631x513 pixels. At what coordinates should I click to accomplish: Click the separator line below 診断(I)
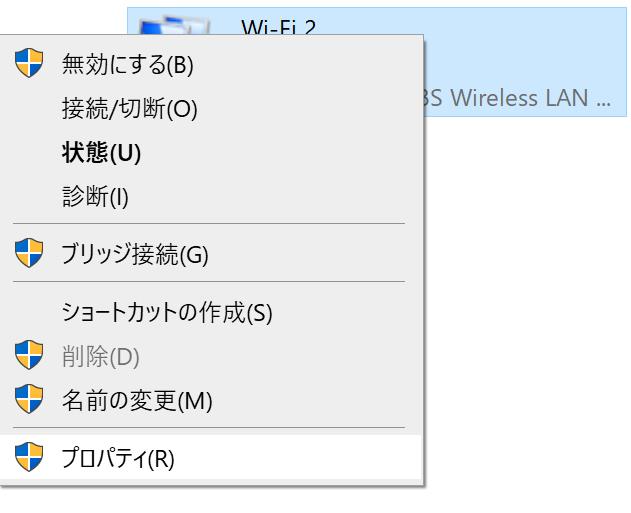click(208, 224)
